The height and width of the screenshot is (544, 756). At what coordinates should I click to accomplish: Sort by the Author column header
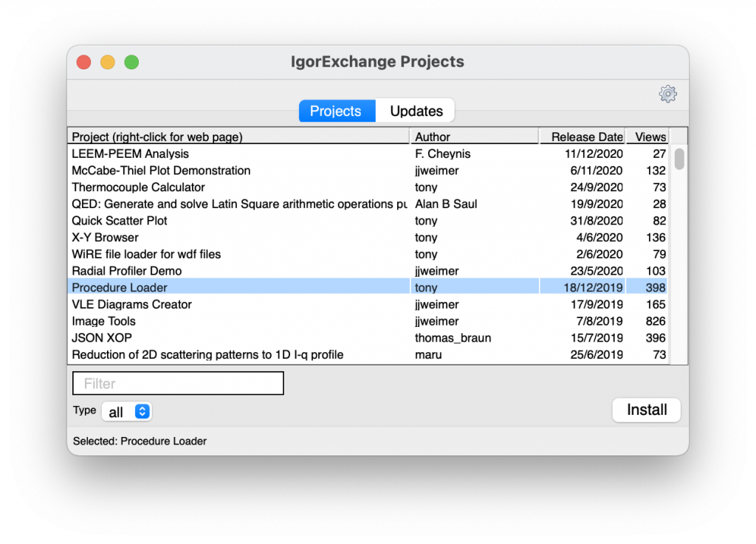point(474,137)
